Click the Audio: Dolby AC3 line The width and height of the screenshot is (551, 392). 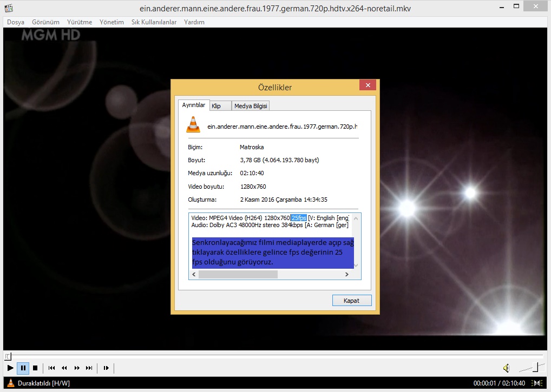click(x=270, y=225)
